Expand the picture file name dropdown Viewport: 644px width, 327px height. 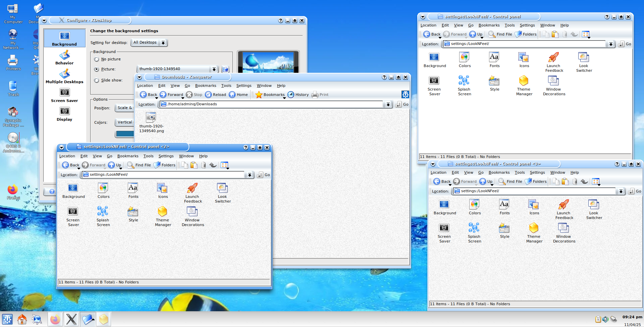click(214, 69)
